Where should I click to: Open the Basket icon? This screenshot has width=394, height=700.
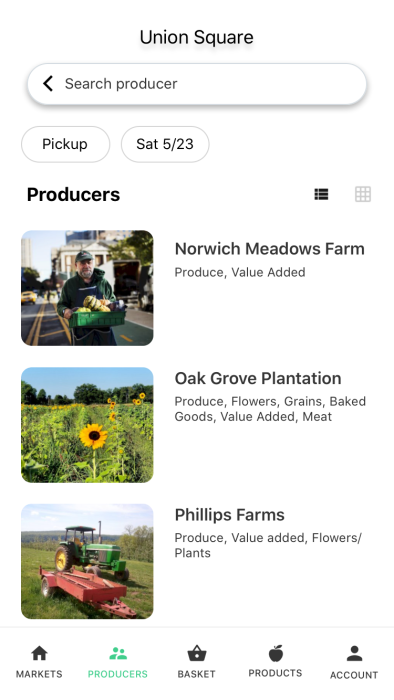pyautogui.click(x=196, y=654)
